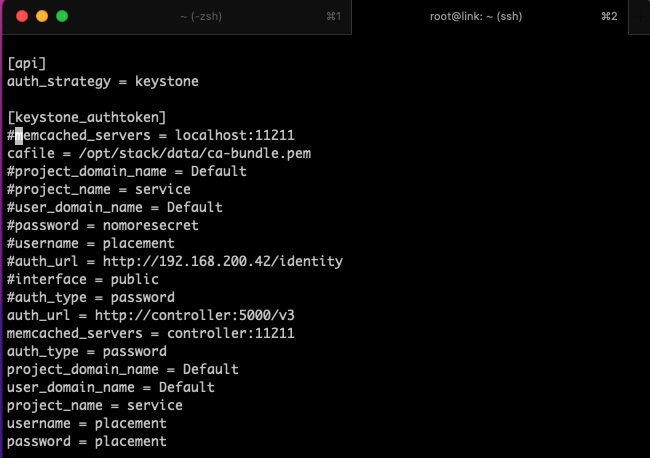Click the '[api]' section header line
Viewport: 650px width, 458px height.
point(27,63)
